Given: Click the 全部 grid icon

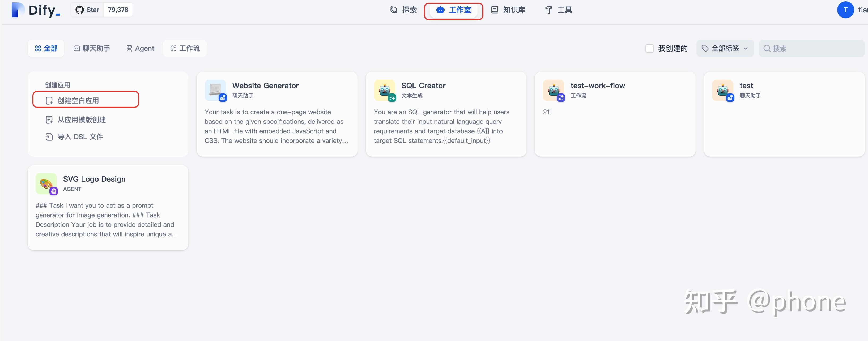Looking at the screenshot, I should coord(38,49).
